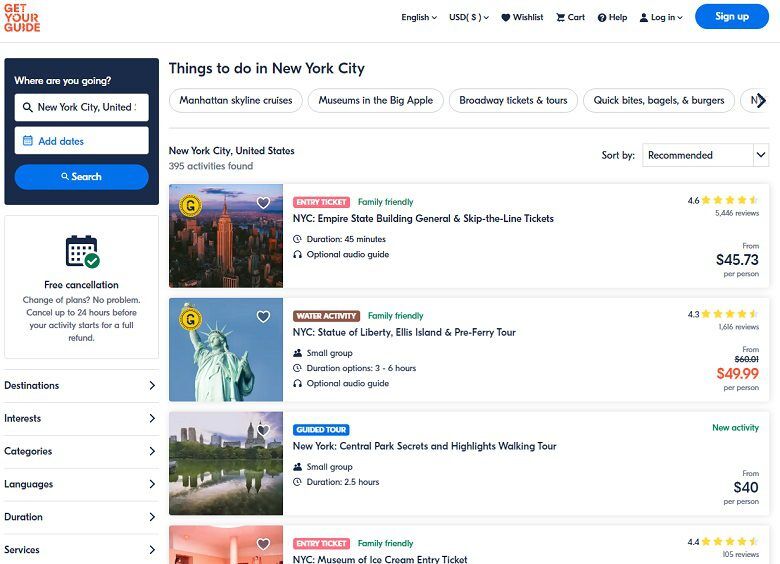Click Duration options: 3 - 6 hours text
This screenshot has width=780, height=564.
pyautogui.click(x=361, y=368)
